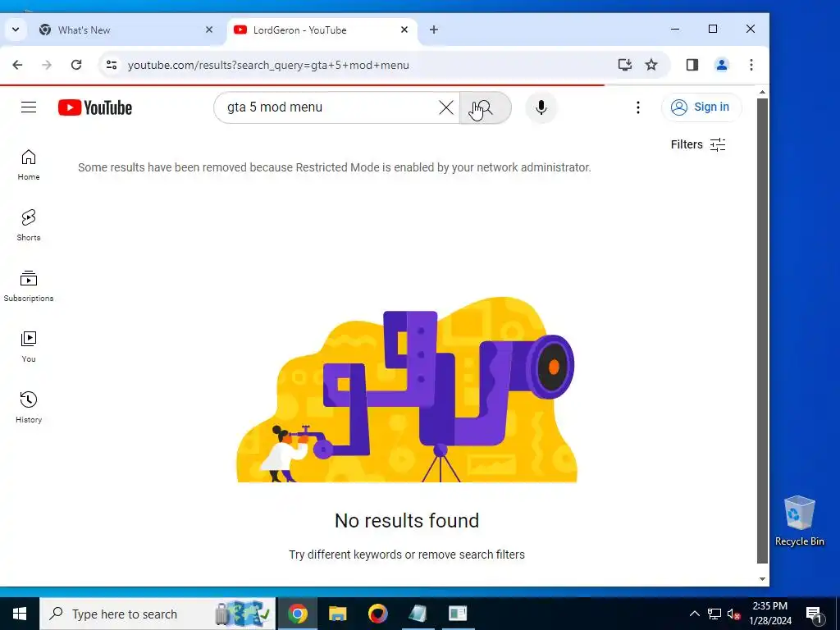This screenshot has height=630, width=840.
Task: Open History in sidebar
Action: click(29, 407)
